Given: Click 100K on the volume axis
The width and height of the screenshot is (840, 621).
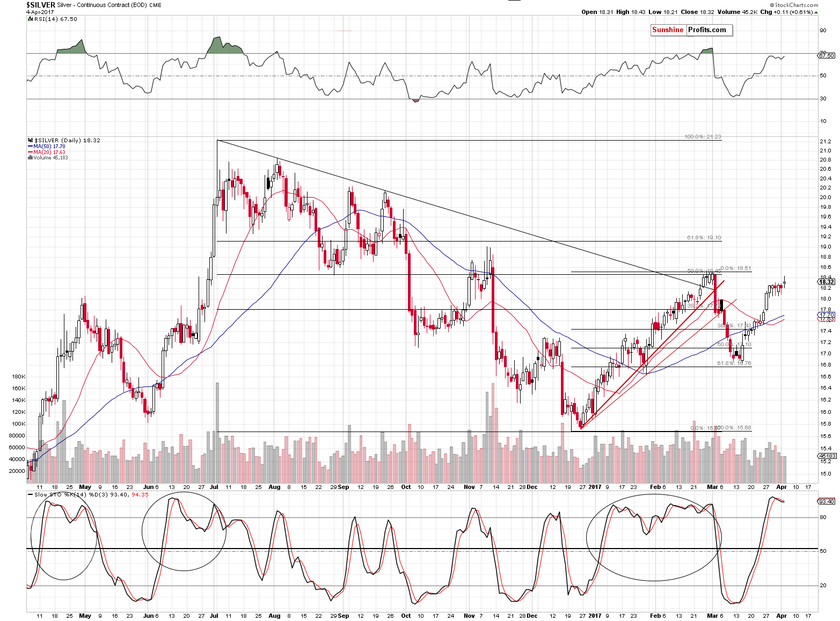Looking at the screenshot, I should pos(18,424).
